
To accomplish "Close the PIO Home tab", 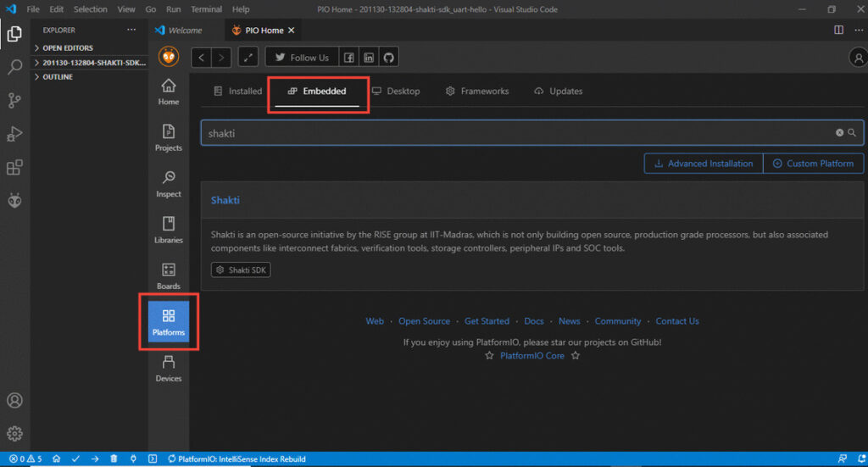I will (x=292, y=31).
